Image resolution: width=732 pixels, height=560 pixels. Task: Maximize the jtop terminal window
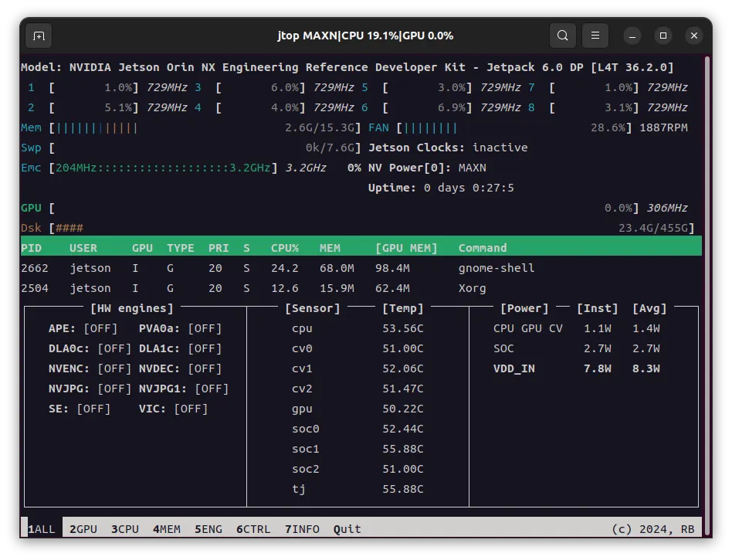point(663,36)
